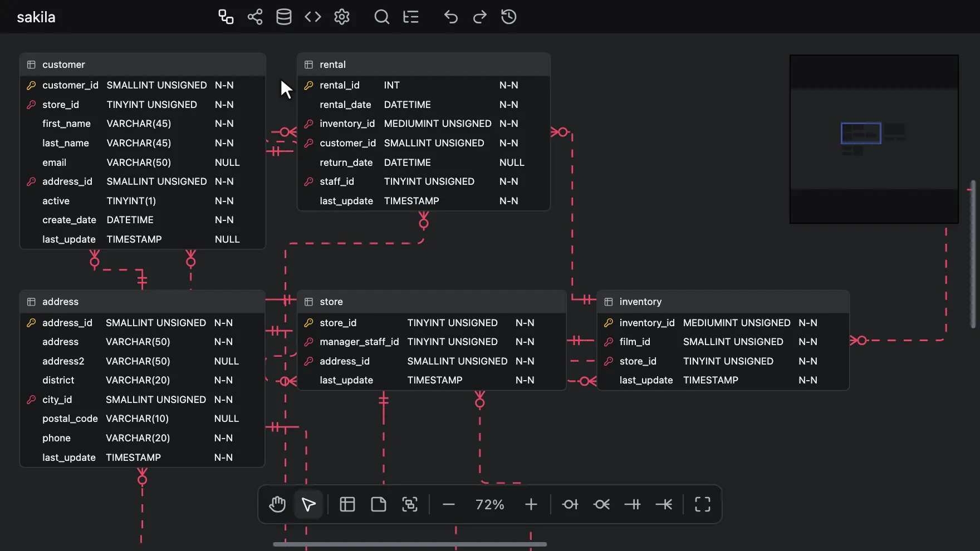Open the code view icon
Screen dimensions: 980x551
[x=313, y=17]
